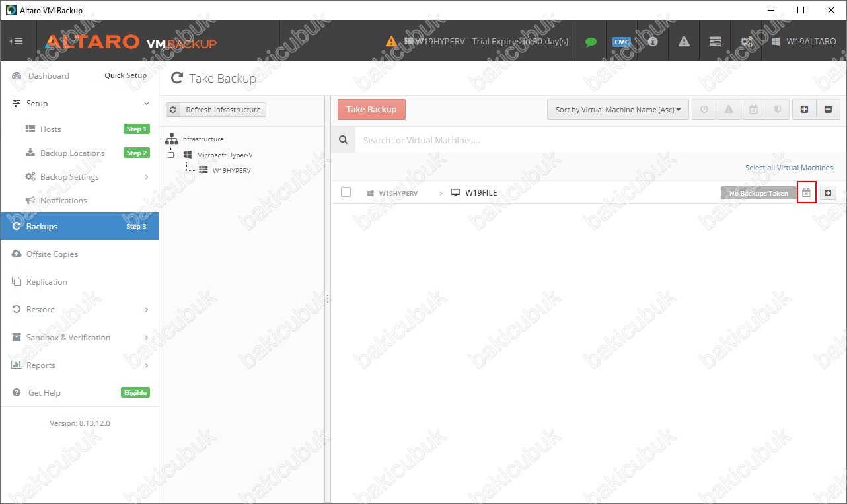Image resolution: width=847 pixels, height=504 pixels.
Task: Filter by warning triangle icon in toolbar
Action: pyautogui.click(x=729, y=110)
